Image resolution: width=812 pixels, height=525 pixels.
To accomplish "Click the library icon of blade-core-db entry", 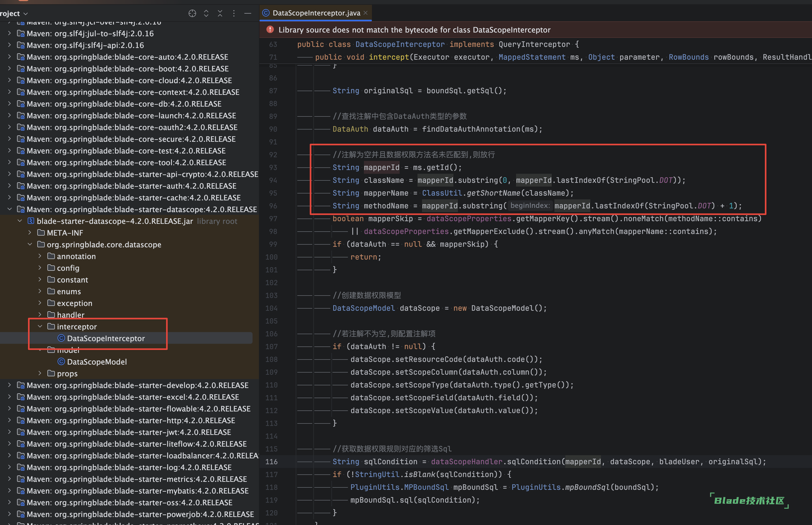I will click(21, 104).
